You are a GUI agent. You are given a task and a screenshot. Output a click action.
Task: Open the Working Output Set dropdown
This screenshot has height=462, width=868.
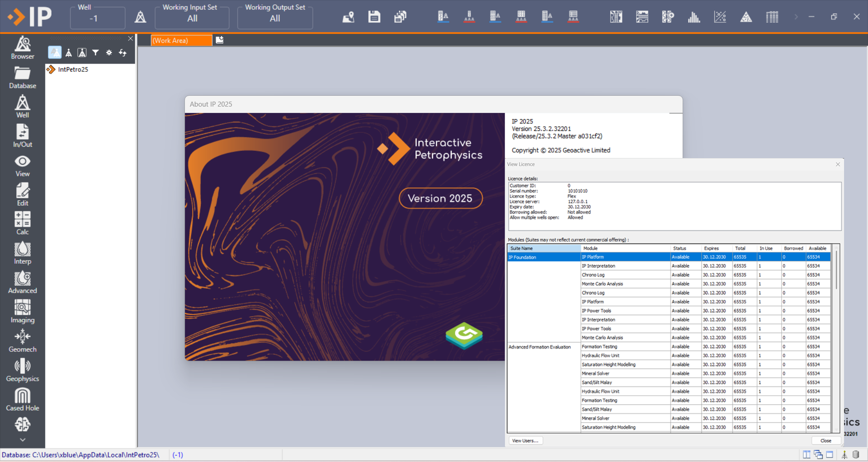275,19
